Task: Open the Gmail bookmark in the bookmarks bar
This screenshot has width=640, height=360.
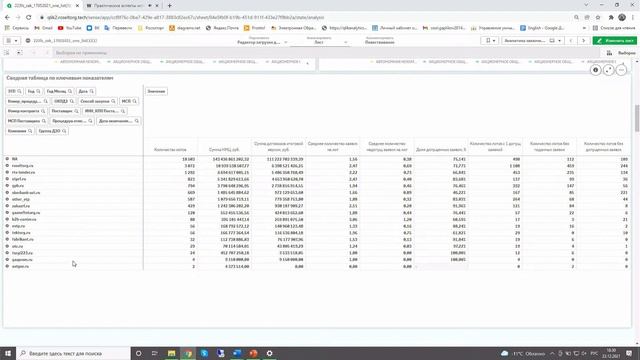Action: [x=44, y=28]
